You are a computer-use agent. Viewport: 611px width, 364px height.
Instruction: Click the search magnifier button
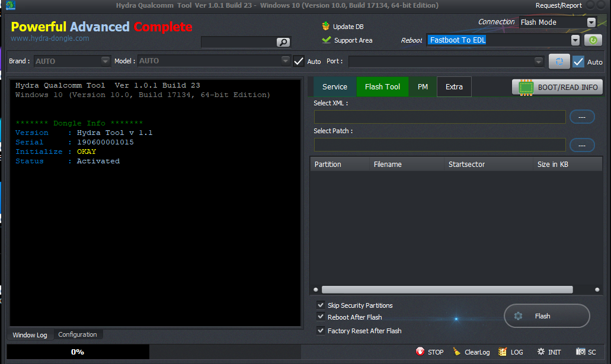(283, 42)
